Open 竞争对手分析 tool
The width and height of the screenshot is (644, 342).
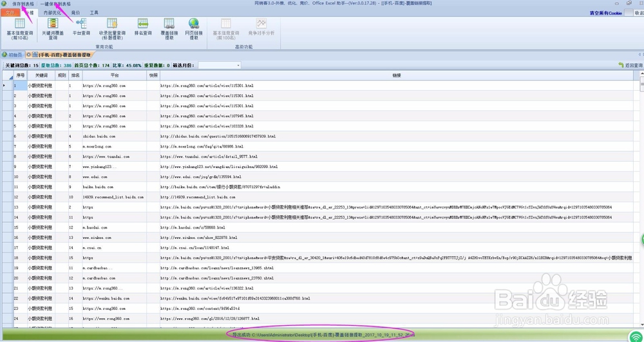pyautogui.click(x=261, y=27)
